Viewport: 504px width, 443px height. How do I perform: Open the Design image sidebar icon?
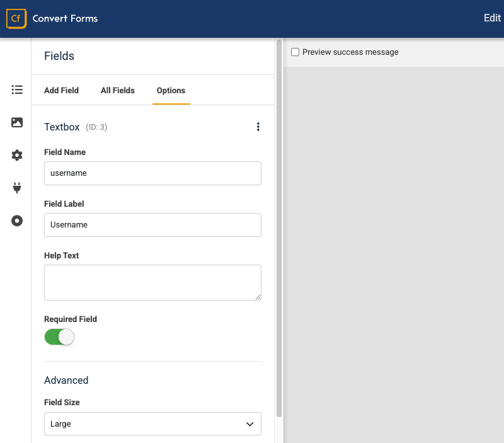click(17, 122)
